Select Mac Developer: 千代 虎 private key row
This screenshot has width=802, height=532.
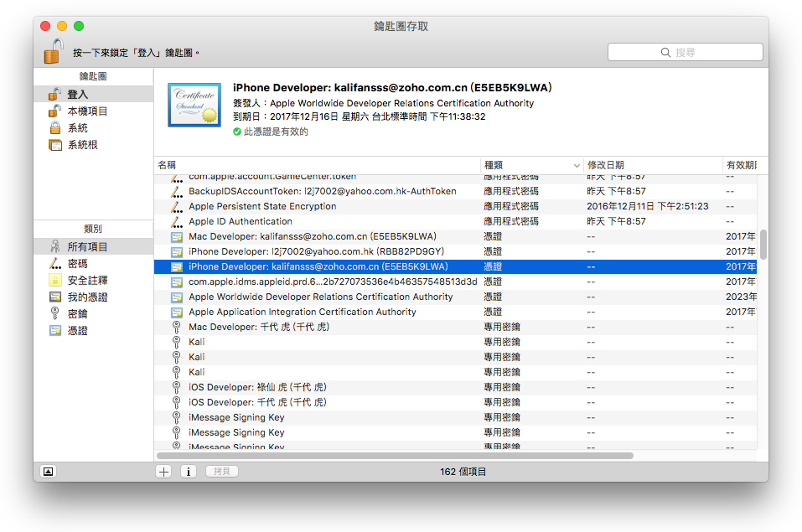coord(455,327)
